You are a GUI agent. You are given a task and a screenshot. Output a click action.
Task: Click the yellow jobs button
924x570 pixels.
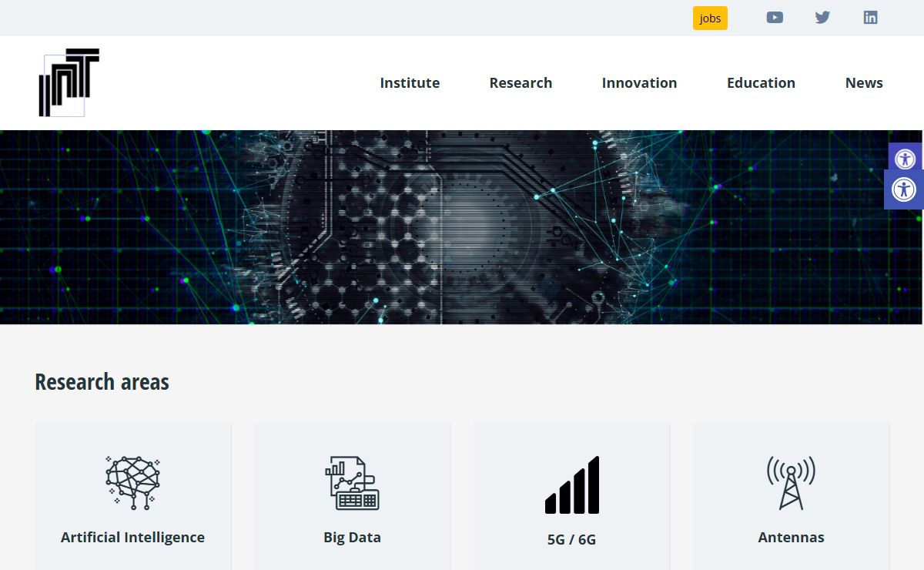click(710, 18)
